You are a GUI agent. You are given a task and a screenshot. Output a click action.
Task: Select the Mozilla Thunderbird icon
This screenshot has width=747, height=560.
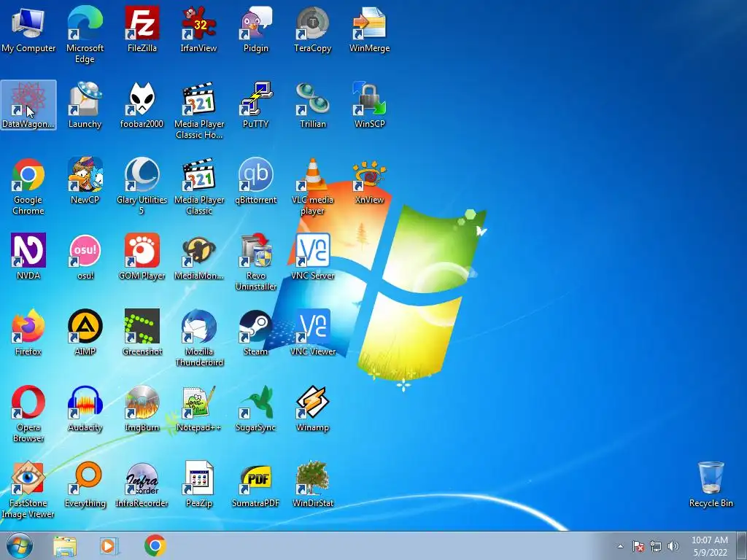198,338
